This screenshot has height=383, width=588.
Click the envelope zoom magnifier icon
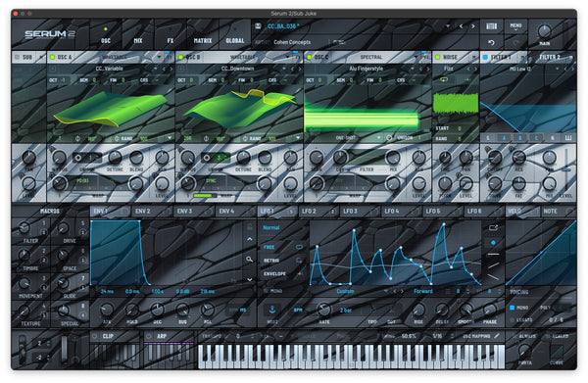point(249,259)
